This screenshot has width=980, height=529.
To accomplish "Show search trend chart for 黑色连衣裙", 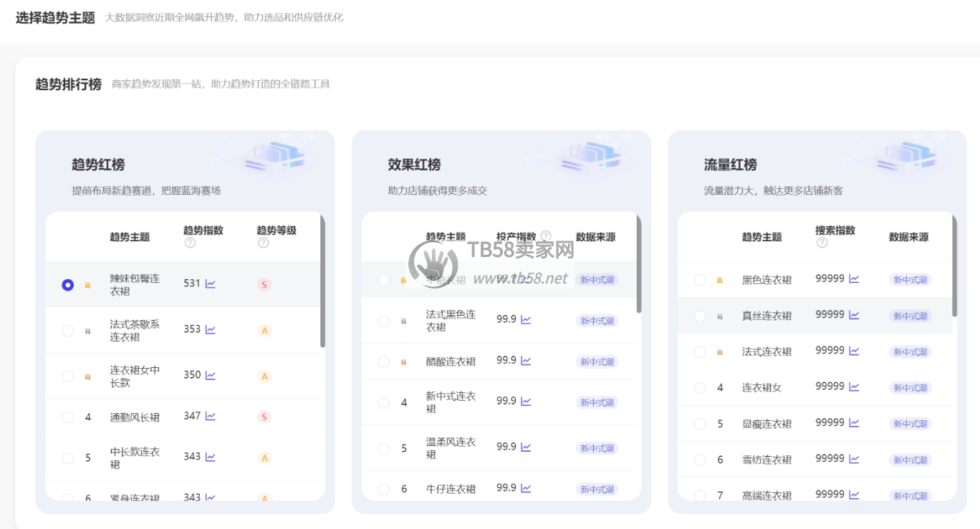I will point(854,278).
